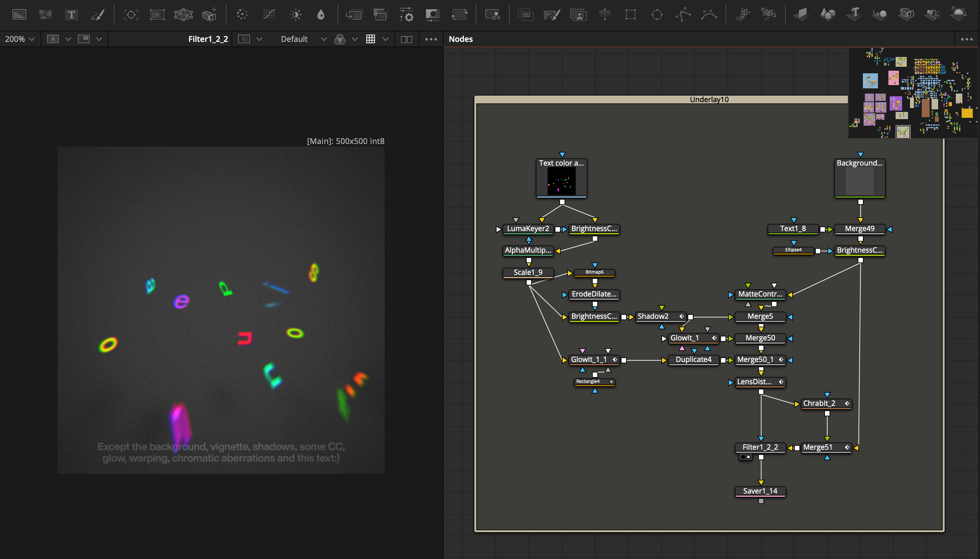This screenshot has width=980, height=559.
Task: Open the grid guides dropdown arrow
Action: point(386,39)
